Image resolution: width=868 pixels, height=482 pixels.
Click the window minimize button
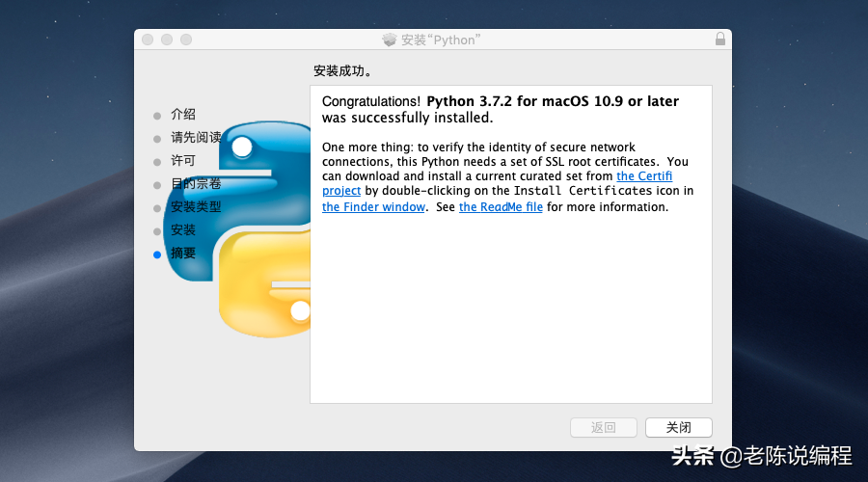pos(167,40)
